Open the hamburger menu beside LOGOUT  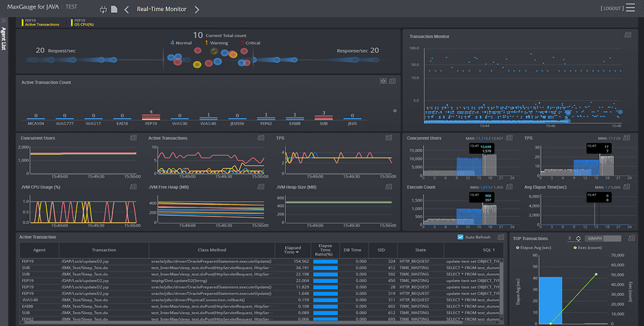coord(630,8)
